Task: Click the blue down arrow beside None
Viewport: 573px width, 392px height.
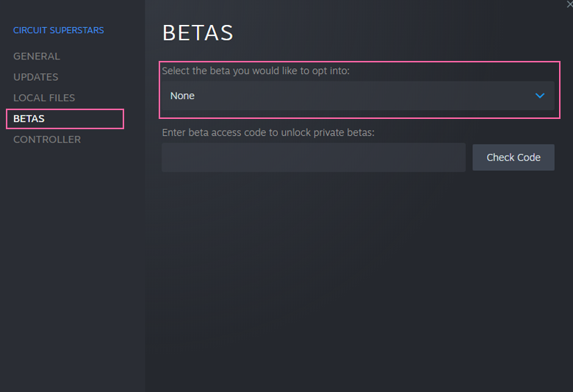Action: pyautogui.click(x=540, y=96)
